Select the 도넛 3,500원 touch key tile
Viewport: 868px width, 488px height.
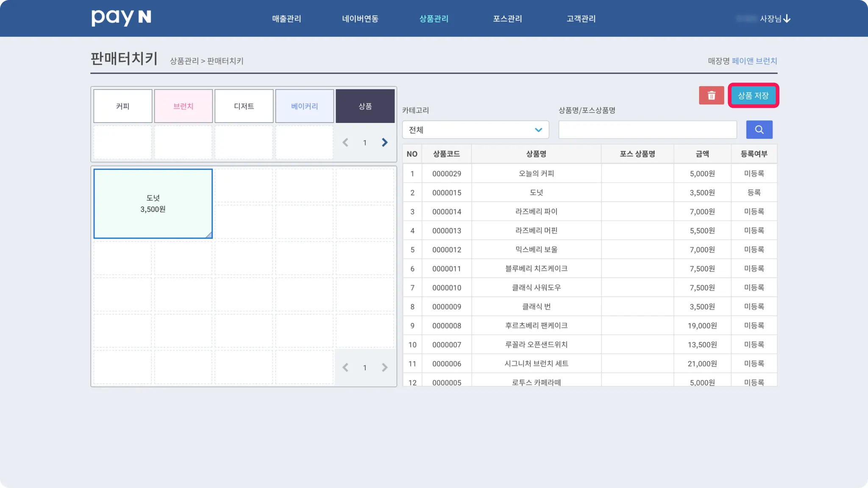coord(153,204)
